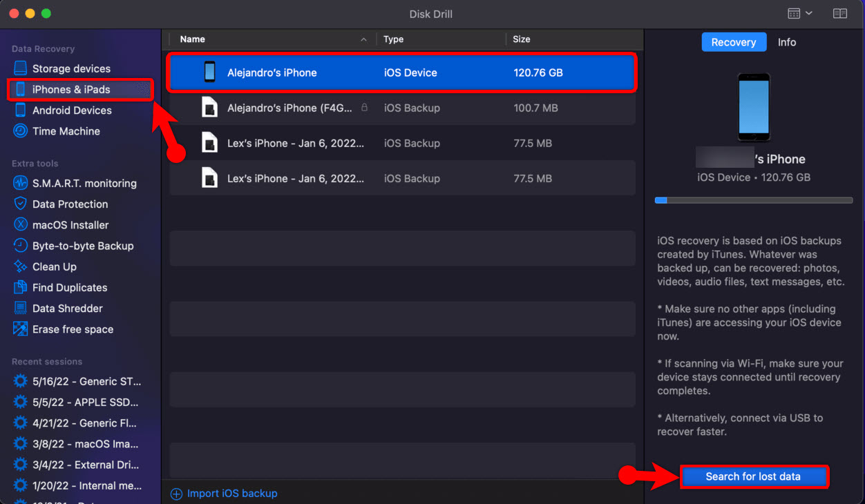Open Time Machine from sidebar
Image resolution: width=865 pixels, height=504 pixels.
(x=66, y=131)
